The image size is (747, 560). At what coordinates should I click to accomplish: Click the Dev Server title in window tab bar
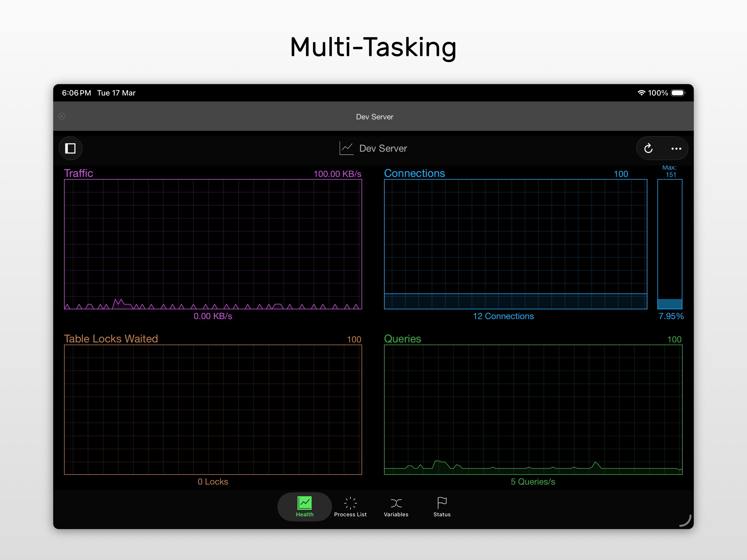pos(375,117)
